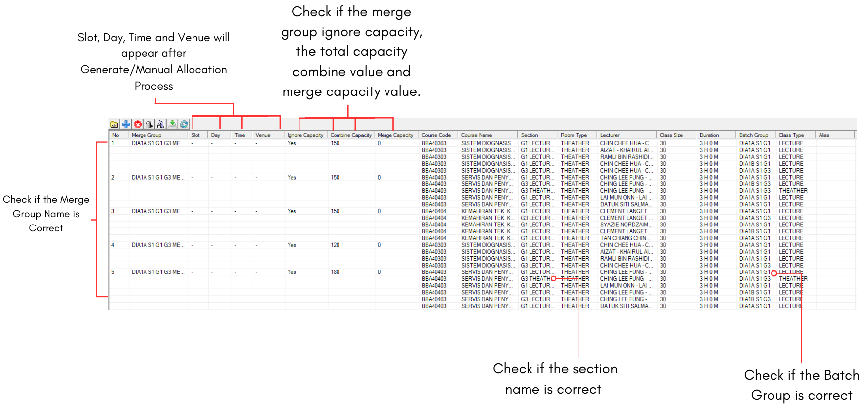
Task: Sort by Course Code column header
Action: click(436, 135)
